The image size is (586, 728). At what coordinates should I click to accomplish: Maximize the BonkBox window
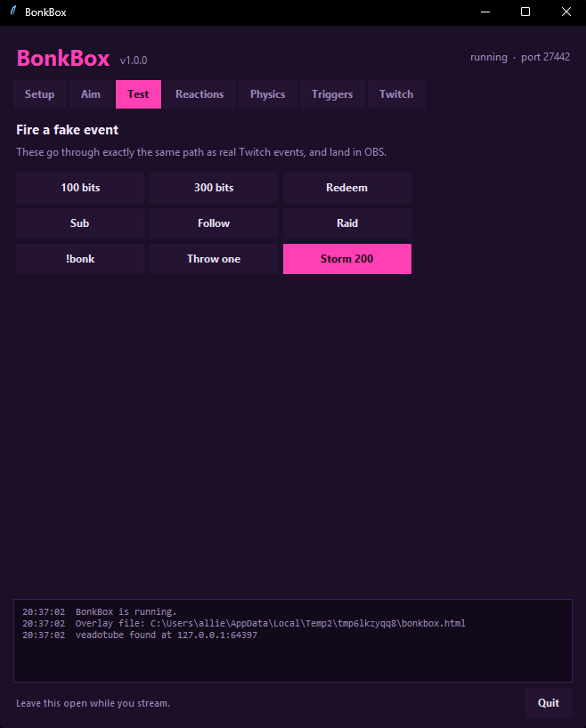click(x=525, y=12)
